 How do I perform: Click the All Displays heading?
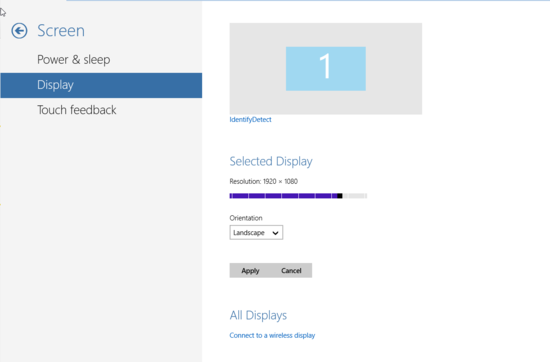click(258, 315)
